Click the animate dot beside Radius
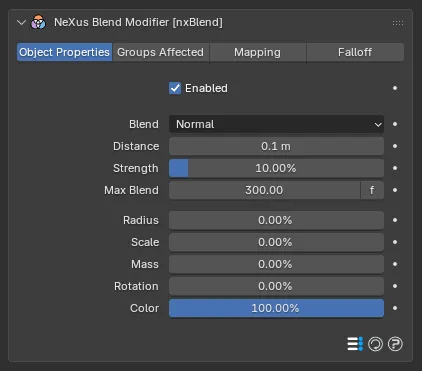 [395, 220]
